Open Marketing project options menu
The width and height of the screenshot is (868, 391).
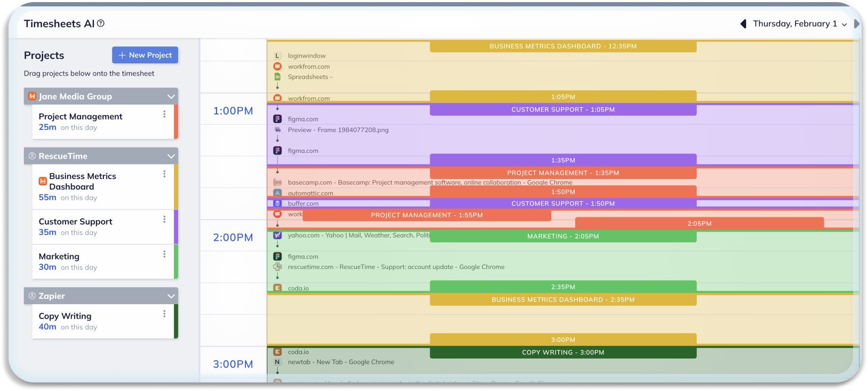(x=164, y=254)
